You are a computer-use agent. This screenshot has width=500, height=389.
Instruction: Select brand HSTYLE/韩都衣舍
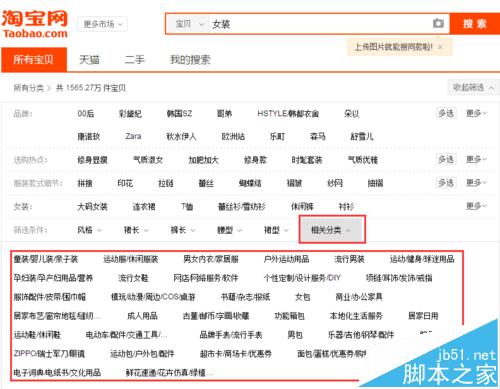pos(288,114)
